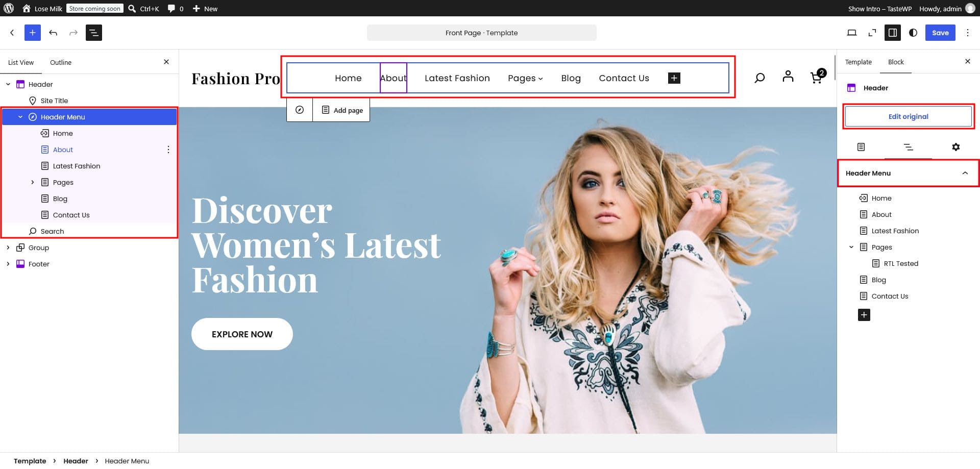Screen dimensions: 980x469
Task: Click the shopping cart icon
Action: pos(817,77)
